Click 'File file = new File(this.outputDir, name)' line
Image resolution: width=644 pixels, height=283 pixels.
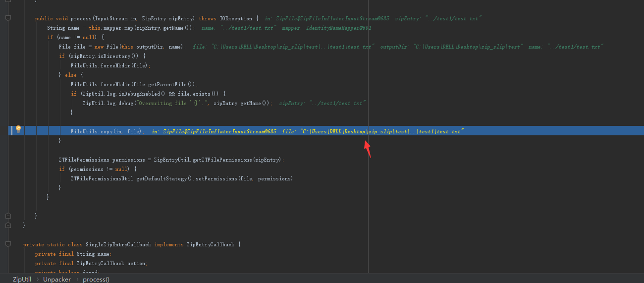(122, 47)
